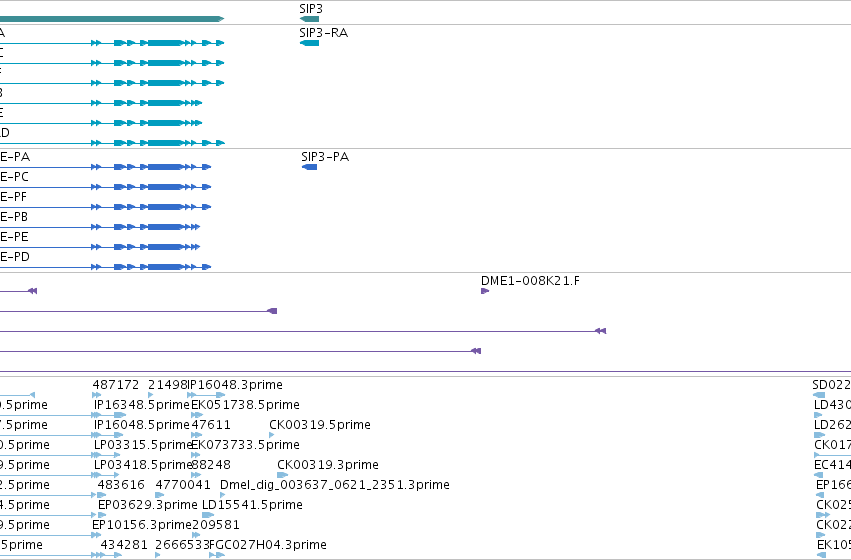Click the E-PA protein label
851x560 pixels.
point(15,157)
